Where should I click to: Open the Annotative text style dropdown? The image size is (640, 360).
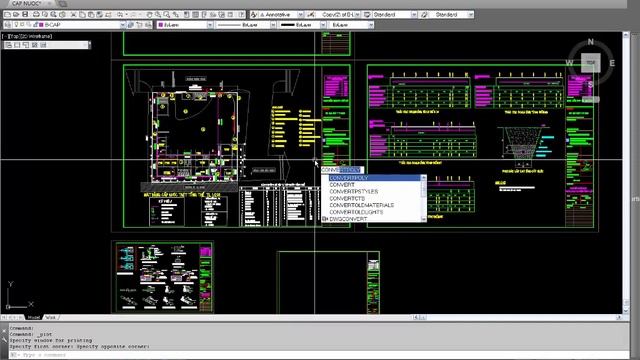[300, 14]
